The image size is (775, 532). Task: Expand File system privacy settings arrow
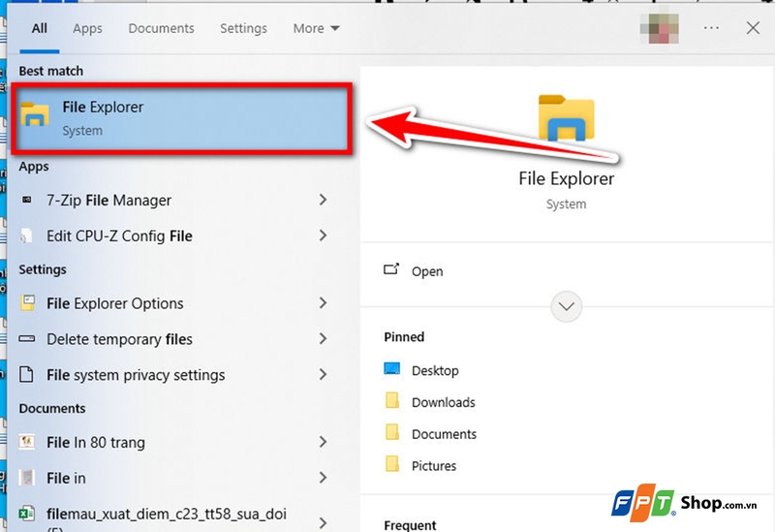point(324,375)
